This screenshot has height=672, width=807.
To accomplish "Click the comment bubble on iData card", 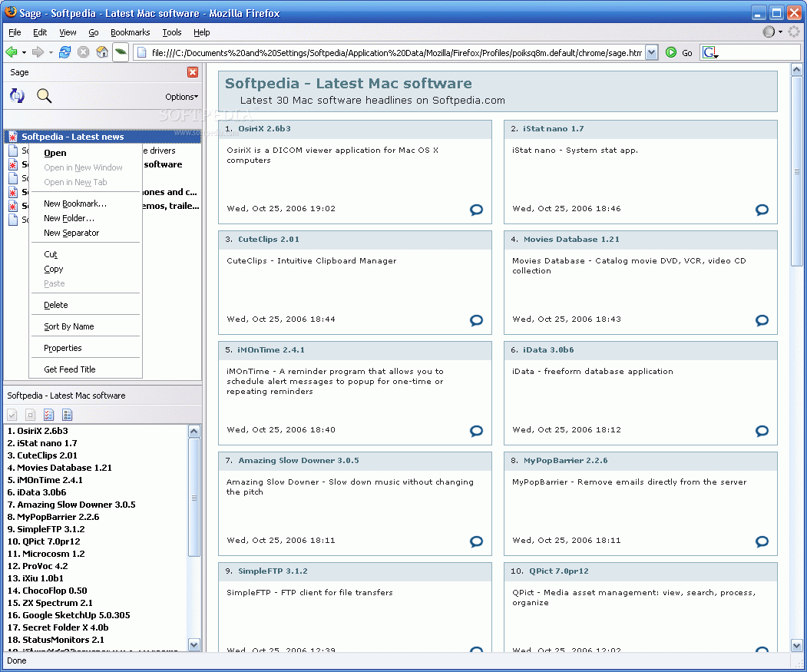I will click(x=762, y=431).
